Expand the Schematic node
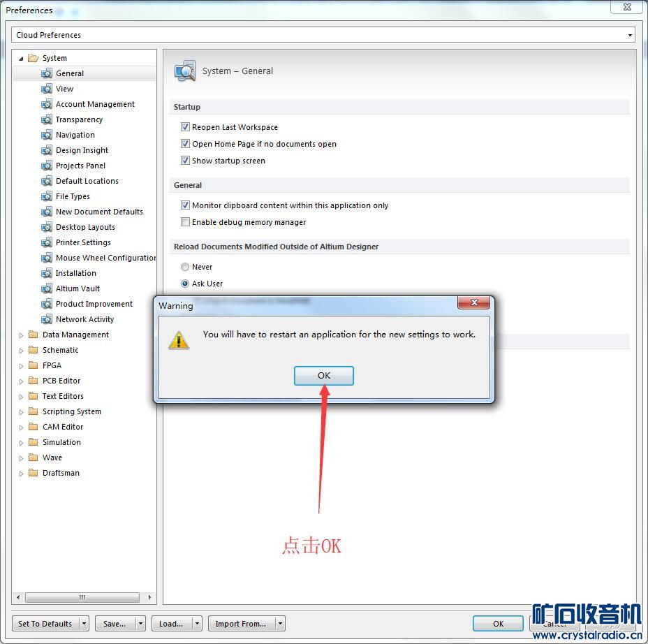Image resolution: width=648 pixels, height=644 pixels. 21,351
